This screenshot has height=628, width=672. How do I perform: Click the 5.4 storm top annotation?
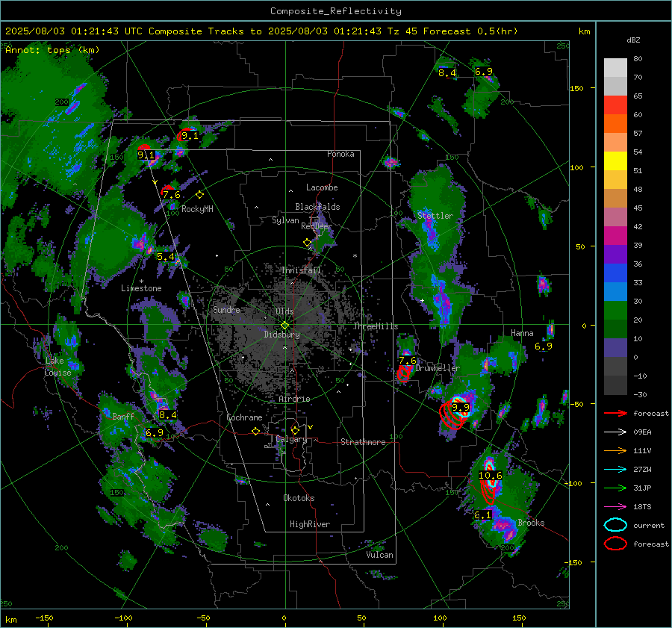tap(166, 256)
